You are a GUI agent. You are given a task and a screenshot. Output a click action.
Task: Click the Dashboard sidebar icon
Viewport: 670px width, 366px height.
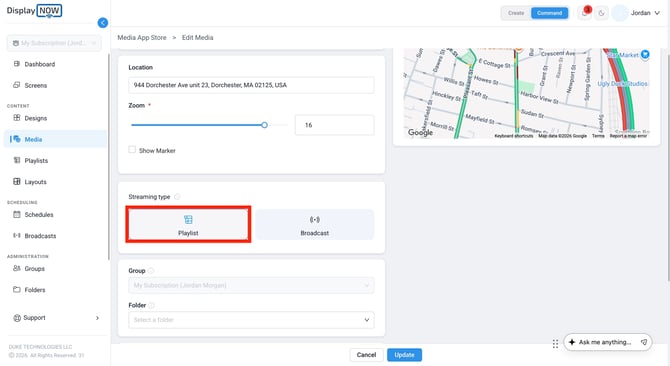(17, 64)
